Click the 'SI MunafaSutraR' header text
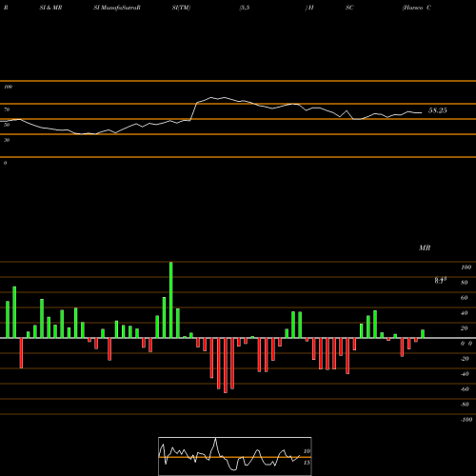 coord(117,8)
